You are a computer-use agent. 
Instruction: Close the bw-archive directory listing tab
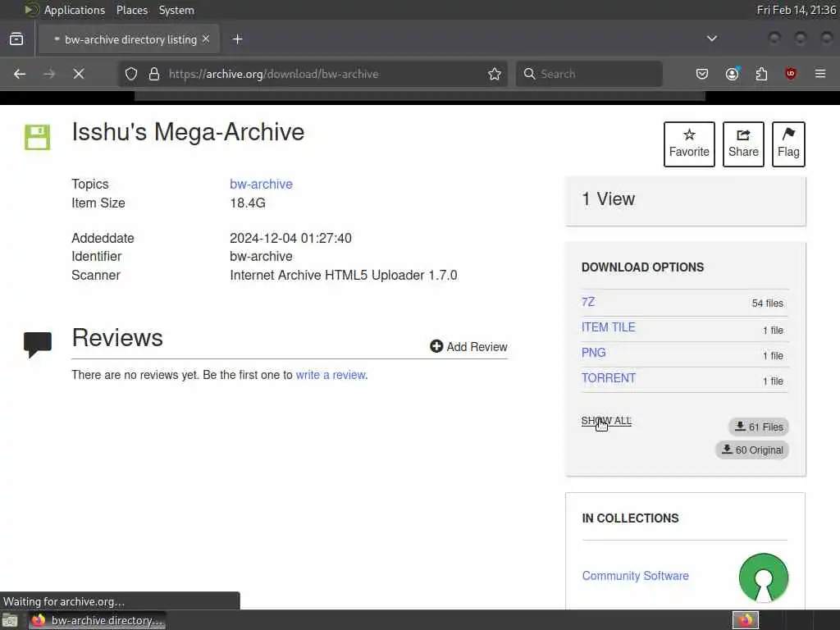click(x=206, y=39)
